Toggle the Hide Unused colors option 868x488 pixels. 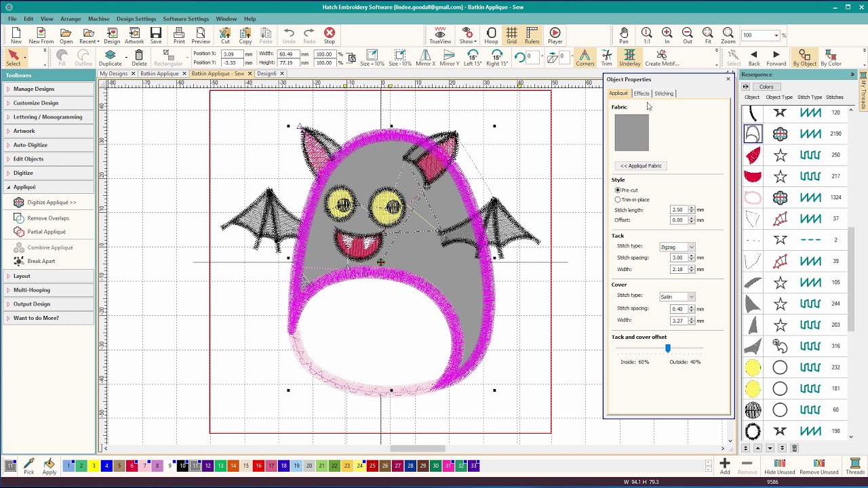pos(779,466)
